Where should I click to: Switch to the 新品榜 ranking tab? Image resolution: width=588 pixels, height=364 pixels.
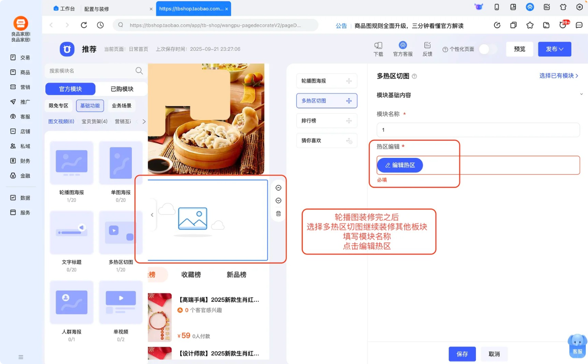tap(236, 275)
